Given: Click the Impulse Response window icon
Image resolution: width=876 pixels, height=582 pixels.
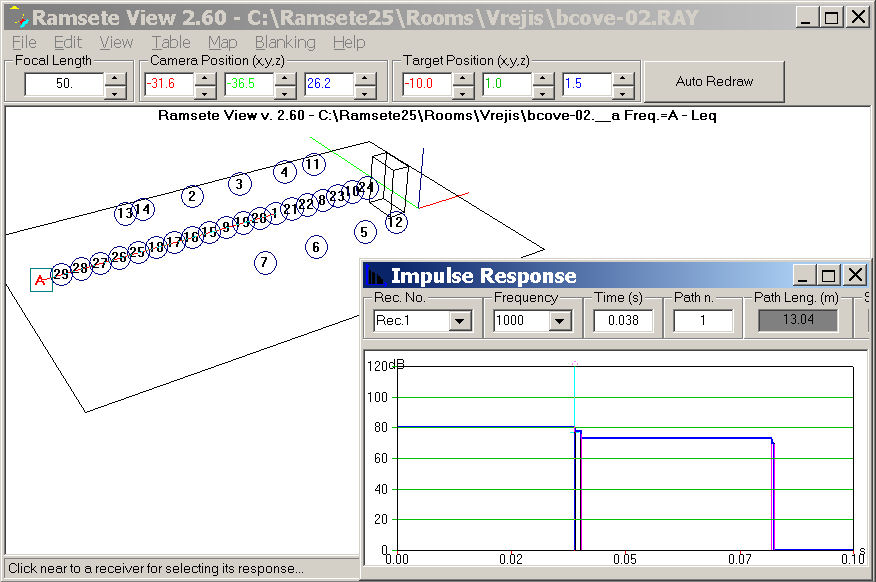Looking at the screenshot, I should click(x=377, y=276).
